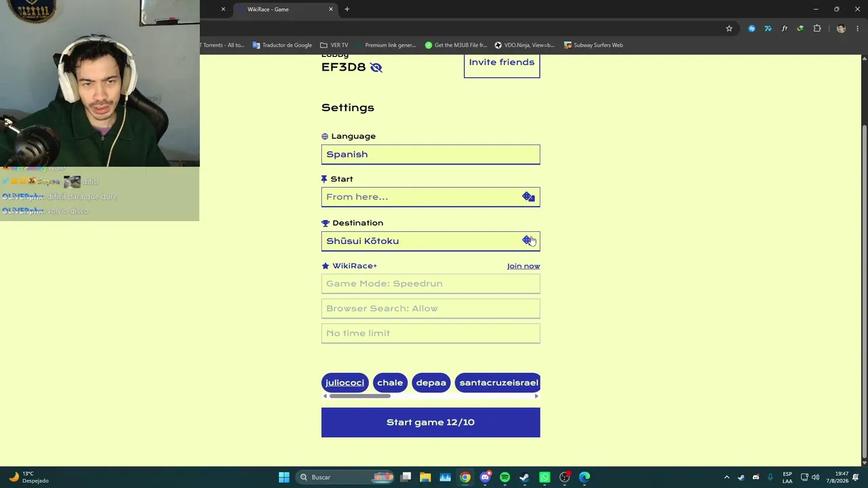
Task: Toggle lobby code visibility eye icon
Action: point(376,67)
